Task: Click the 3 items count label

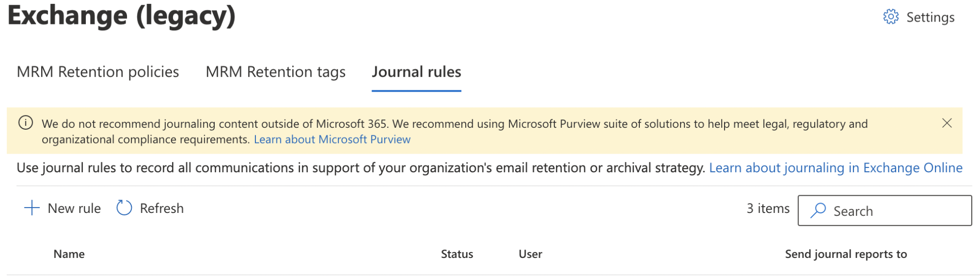Action: tap(768, 209)
